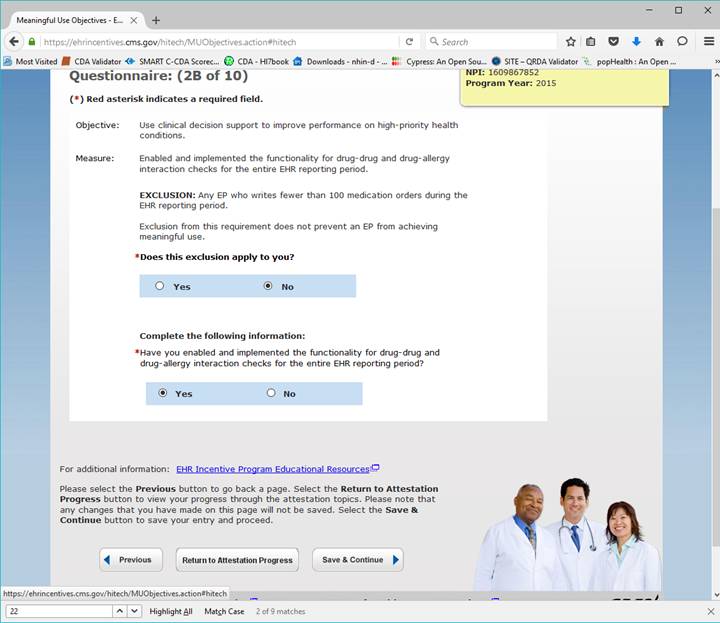Viewport: 720px width, 623px height.
Task: Select No for drug-drug interaction checks
Action: pos(270,393)
